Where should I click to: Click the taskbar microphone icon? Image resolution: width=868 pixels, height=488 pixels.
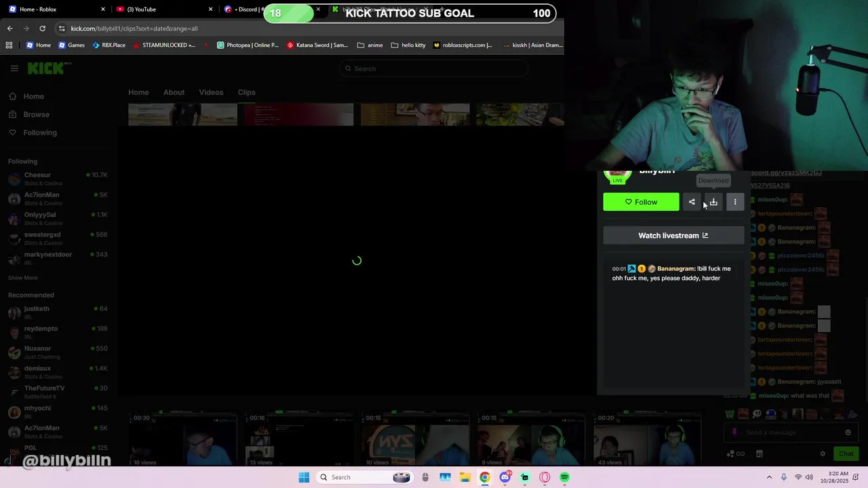pos(784,477)
